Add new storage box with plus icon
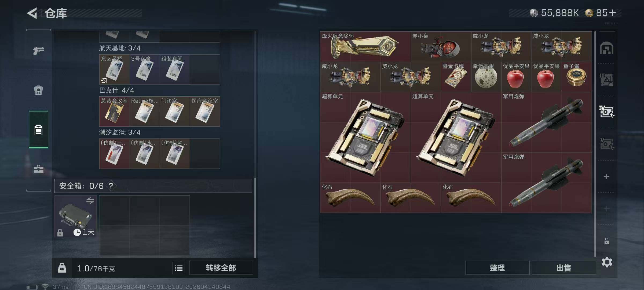Image resolution: width=644 pixels, height=290 pixels. pos(606,176)
